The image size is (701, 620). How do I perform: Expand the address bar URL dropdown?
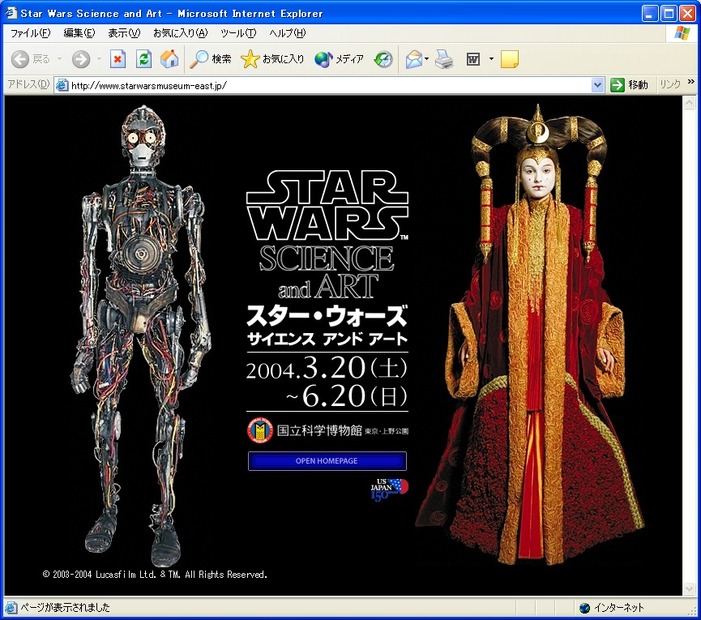[x=597, y=84]
